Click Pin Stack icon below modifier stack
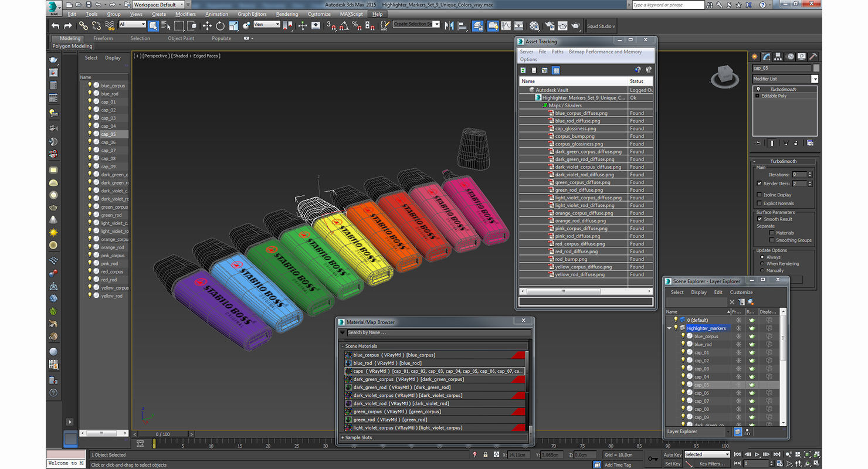This screenshot has height=469, width=868. [758, 143]
